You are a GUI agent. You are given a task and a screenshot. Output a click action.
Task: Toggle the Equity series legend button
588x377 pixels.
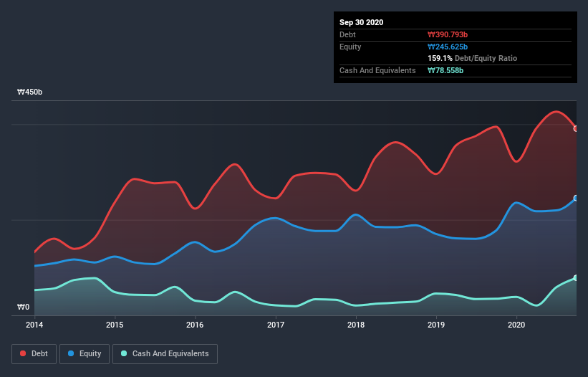tap(85, 354)
